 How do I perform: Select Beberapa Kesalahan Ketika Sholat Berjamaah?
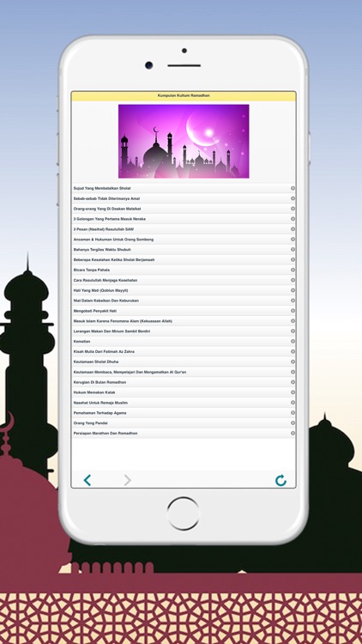tap(184, 259)
